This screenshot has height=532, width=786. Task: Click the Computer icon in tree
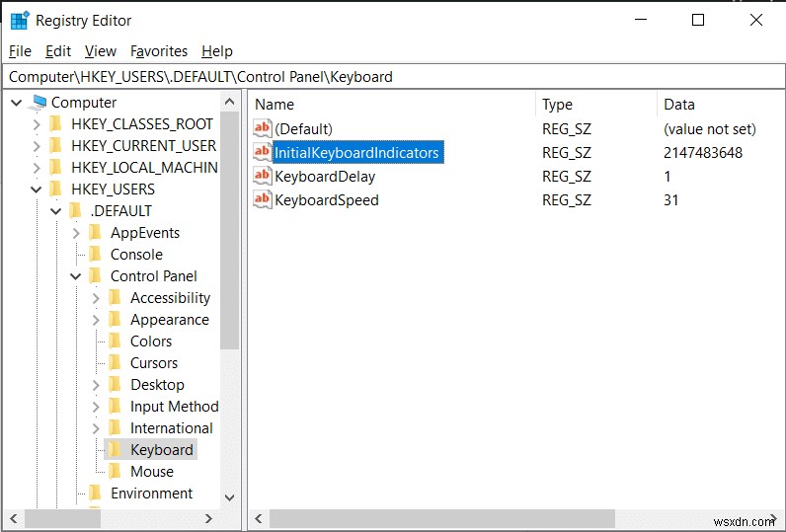(39, 103)
